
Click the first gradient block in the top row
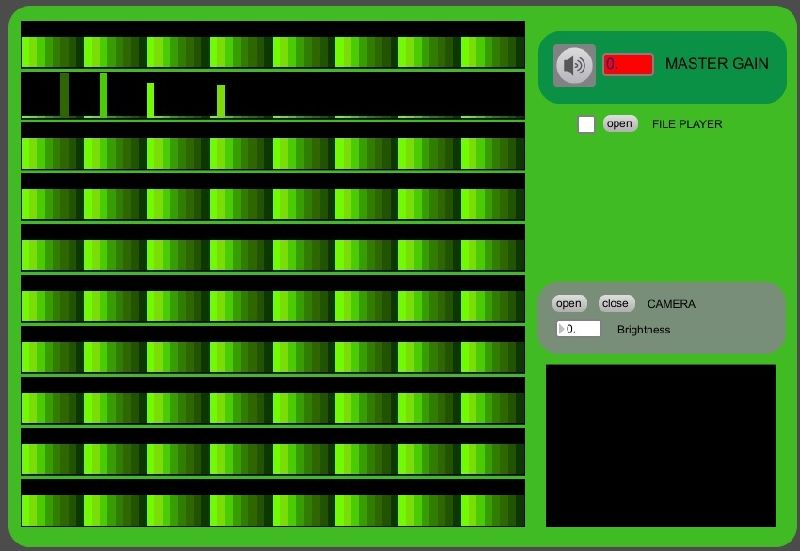[x=49, y=52]
